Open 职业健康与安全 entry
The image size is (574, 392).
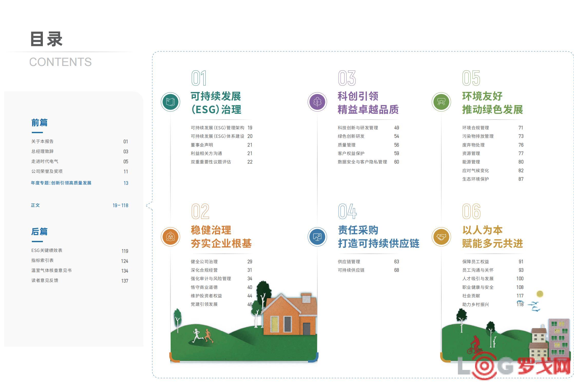coord(478,287)
